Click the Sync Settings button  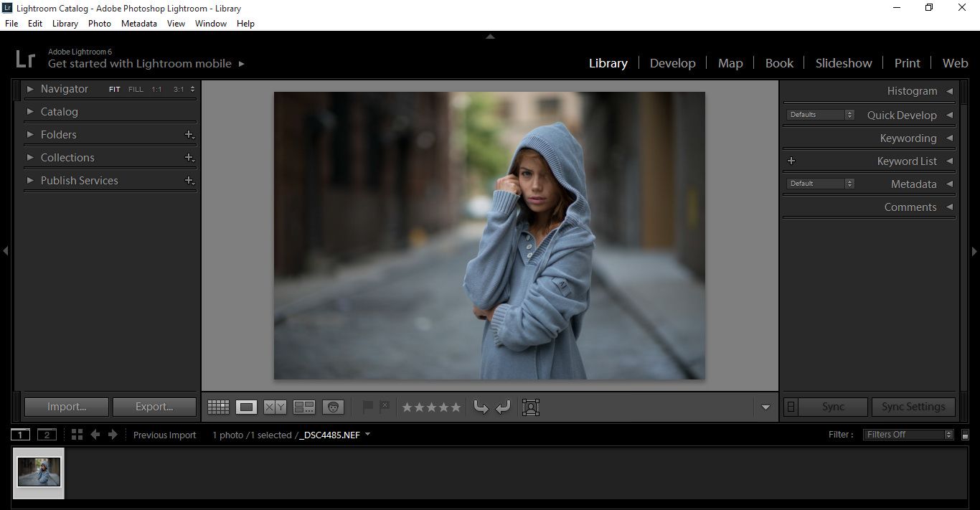click(x=913, y=407)
